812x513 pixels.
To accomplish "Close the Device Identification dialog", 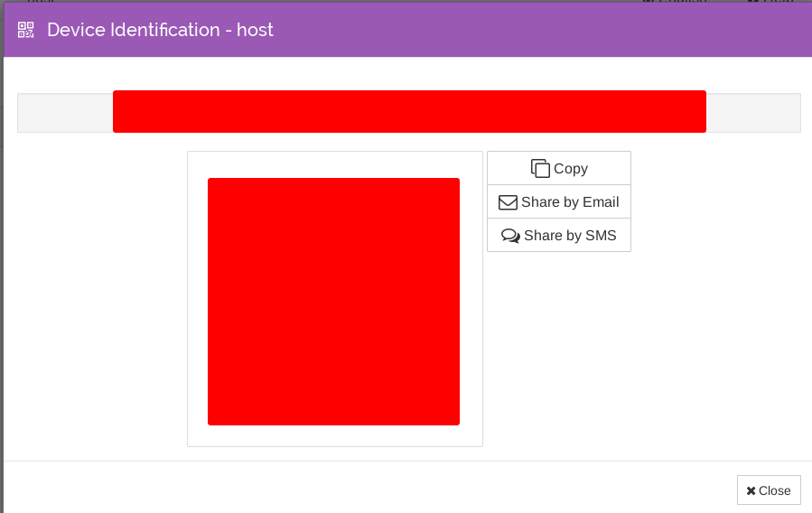I will pyautogui.click(x=768, y=490).
